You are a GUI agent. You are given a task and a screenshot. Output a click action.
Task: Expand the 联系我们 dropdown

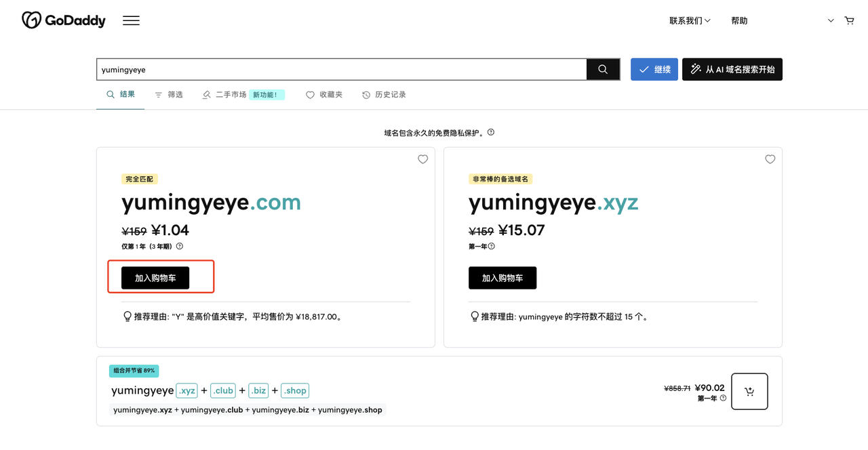[x=689, y=20]
